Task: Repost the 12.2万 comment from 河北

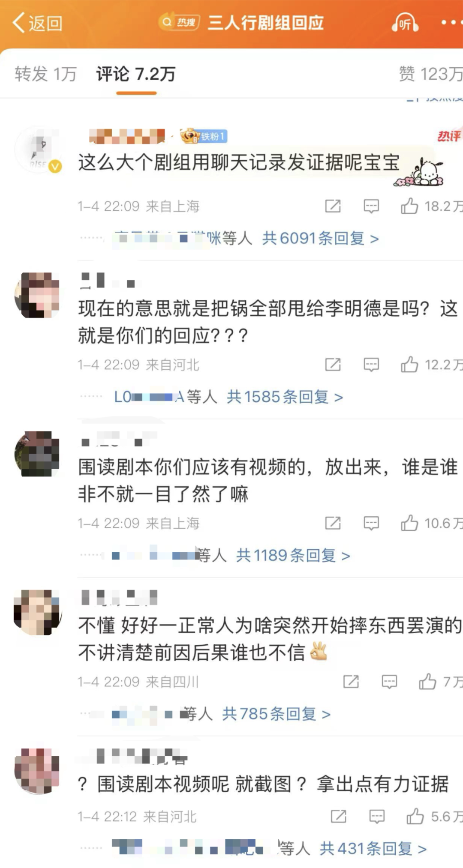Action: tap(333, 365)
